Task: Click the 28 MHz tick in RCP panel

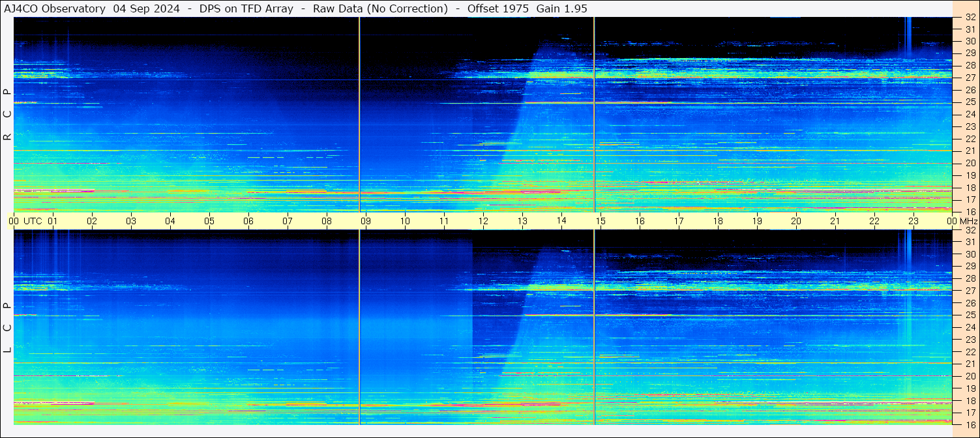Action: (970, 66)
